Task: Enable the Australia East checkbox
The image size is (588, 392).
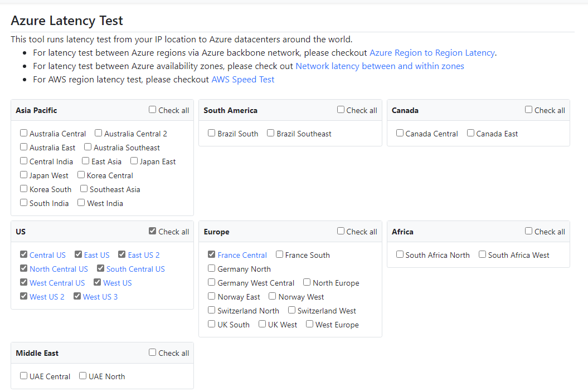Action: coord(23,147)
